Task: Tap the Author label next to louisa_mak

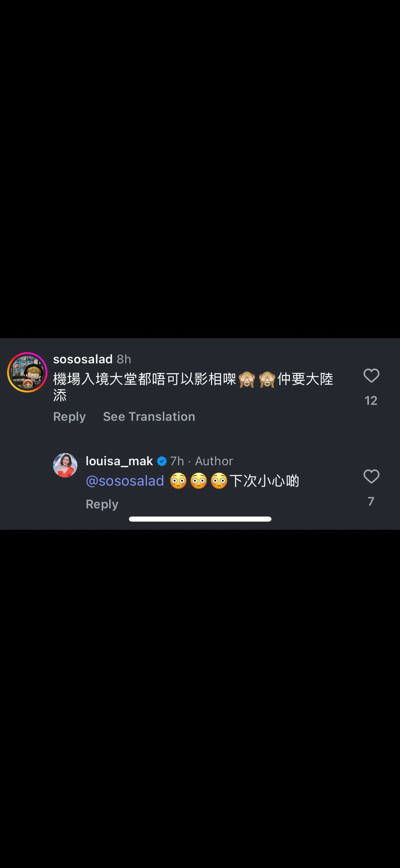Action: coord(214,461)
